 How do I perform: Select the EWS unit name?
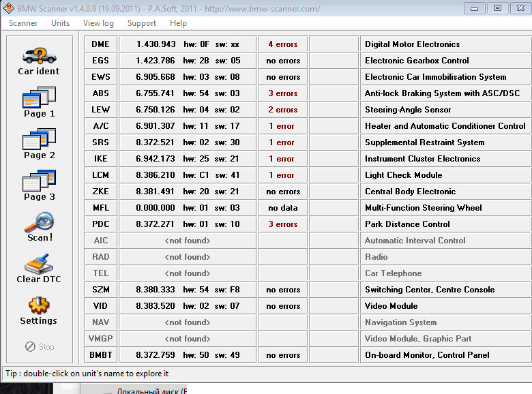[101, 76]
